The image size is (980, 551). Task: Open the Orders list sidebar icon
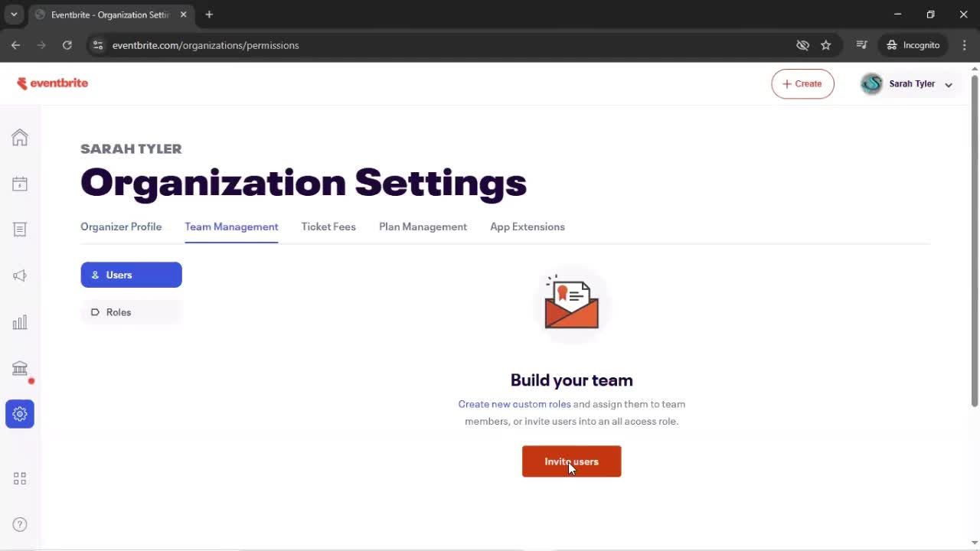coord(20,230)
